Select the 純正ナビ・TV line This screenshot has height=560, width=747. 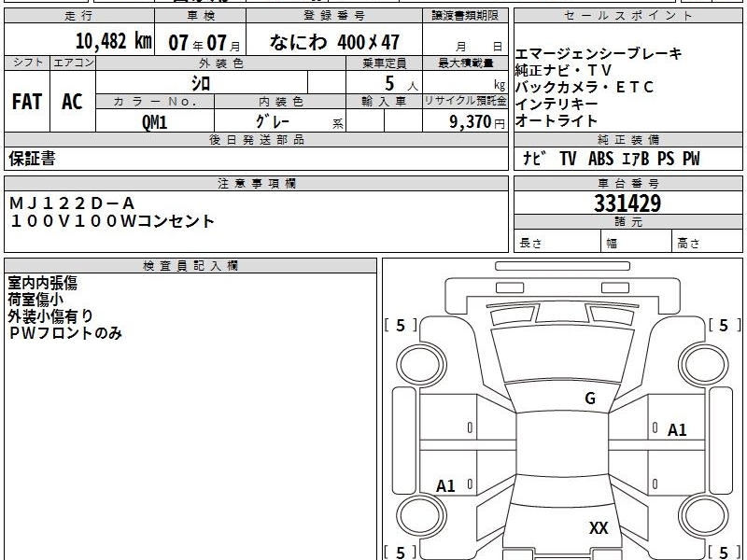563,71
